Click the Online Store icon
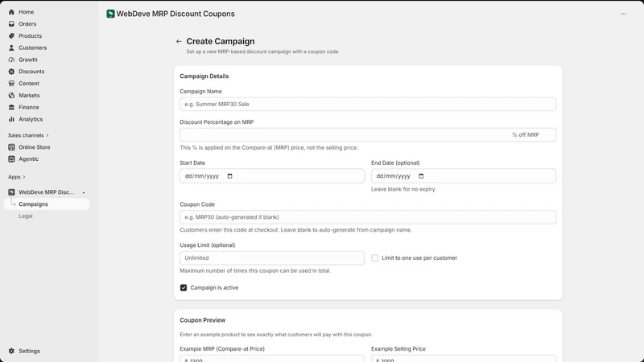Viewport: 644px width, 362px height. tap(11, 147)
